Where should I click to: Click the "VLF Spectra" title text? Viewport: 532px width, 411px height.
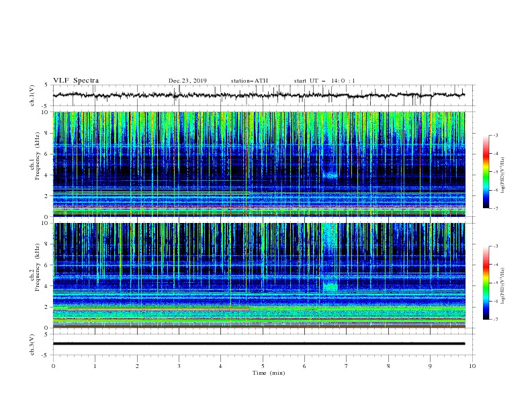click(76, 81)
